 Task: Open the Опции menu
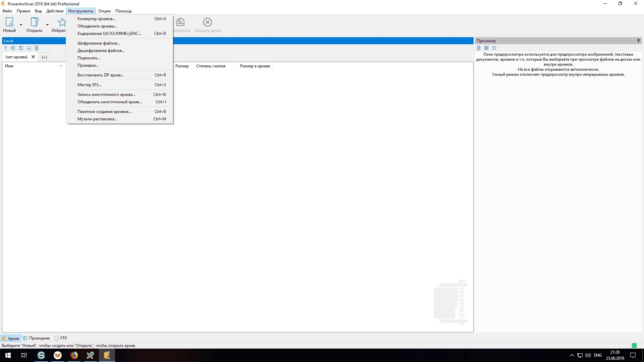104,11
